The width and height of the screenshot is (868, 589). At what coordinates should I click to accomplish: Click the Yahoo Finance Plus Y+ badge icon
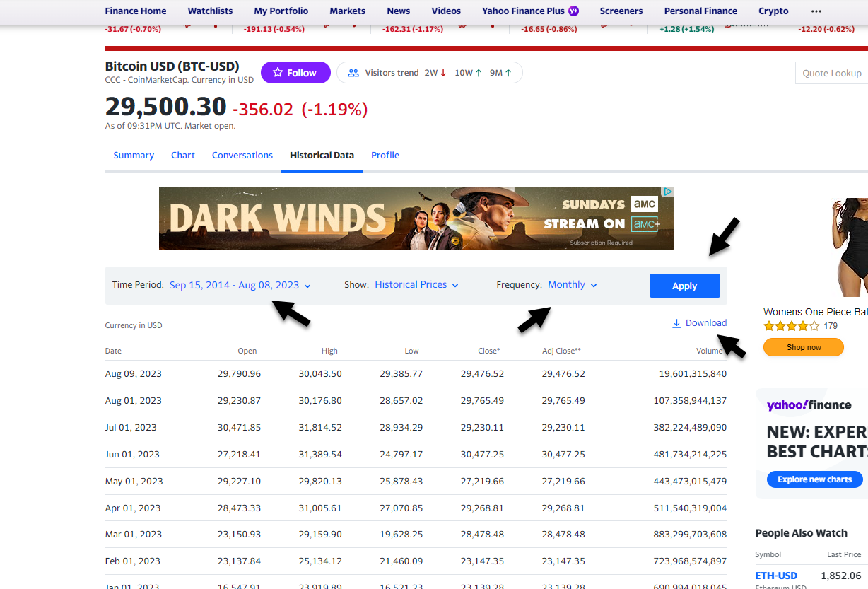point(573,11)
